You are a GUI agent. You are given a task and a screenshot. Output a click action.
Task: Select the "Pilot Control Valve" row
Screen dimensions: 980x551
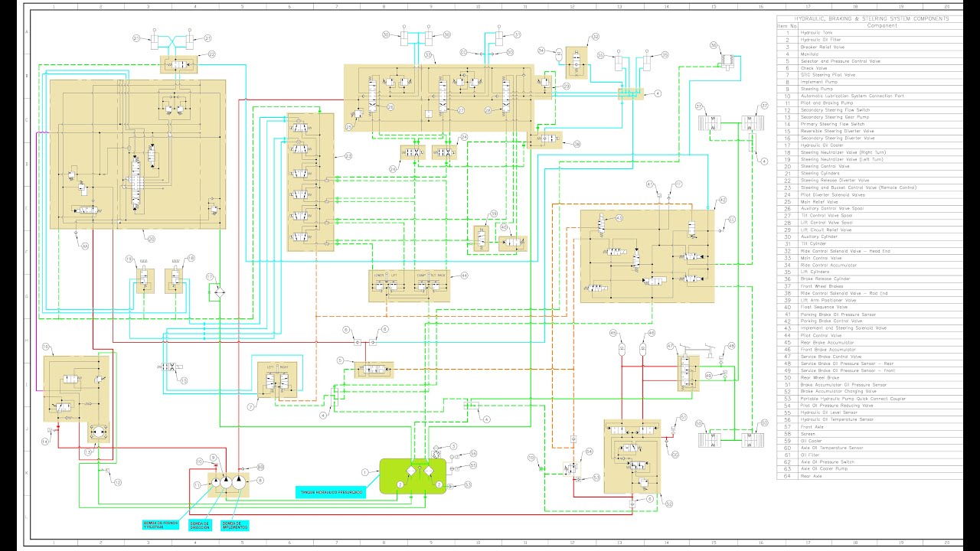pyautogui.click(x=868, y=335)
